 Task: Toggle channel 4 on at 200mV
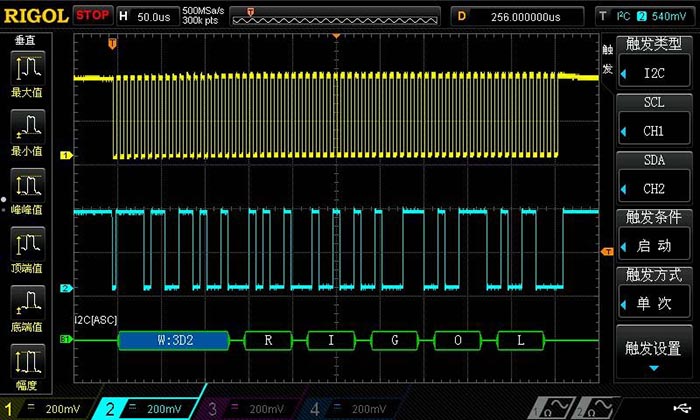point(350,408)
